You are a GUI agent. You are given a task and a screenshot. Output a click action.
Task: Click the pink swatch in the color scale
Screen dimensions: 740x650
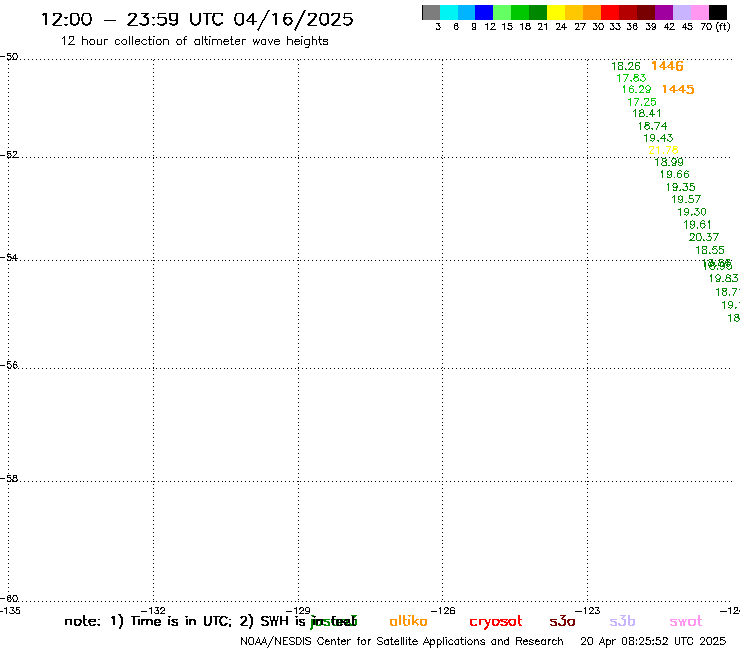699,12
